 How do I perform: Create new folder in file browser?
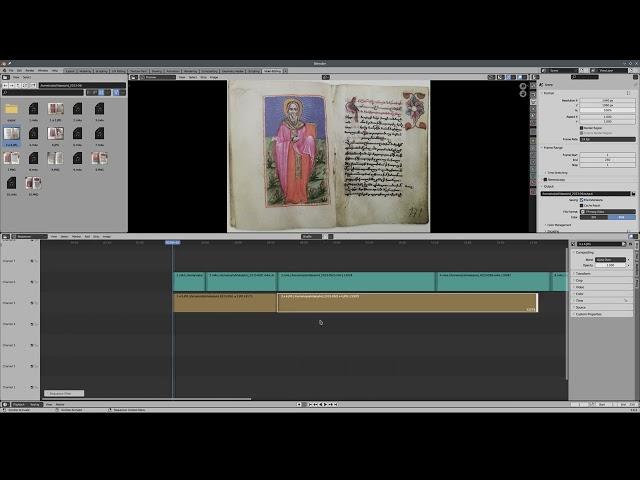[x=33, y=85]
